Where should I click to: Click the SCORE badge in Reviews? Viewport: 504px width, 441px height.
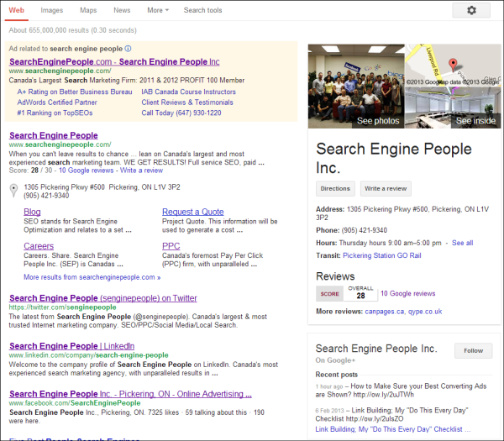coord(328,293)
